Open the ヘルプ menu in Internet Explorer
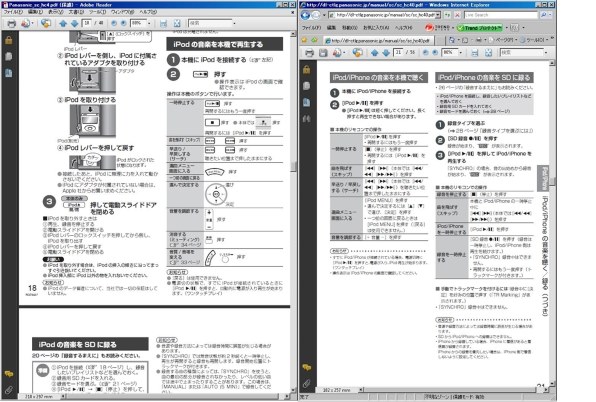 click(x=403, y=28)
